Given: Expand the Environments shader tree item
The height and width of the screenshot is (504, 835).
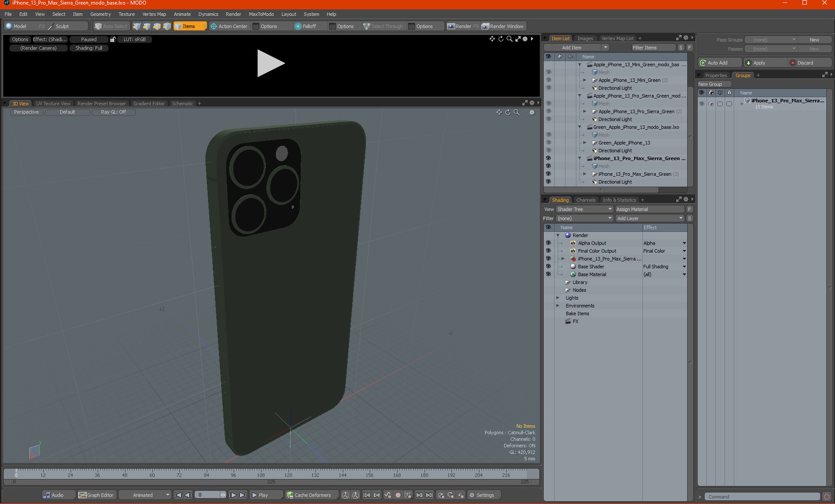Looking at the screenshot, I should click(x=558, y=306).
